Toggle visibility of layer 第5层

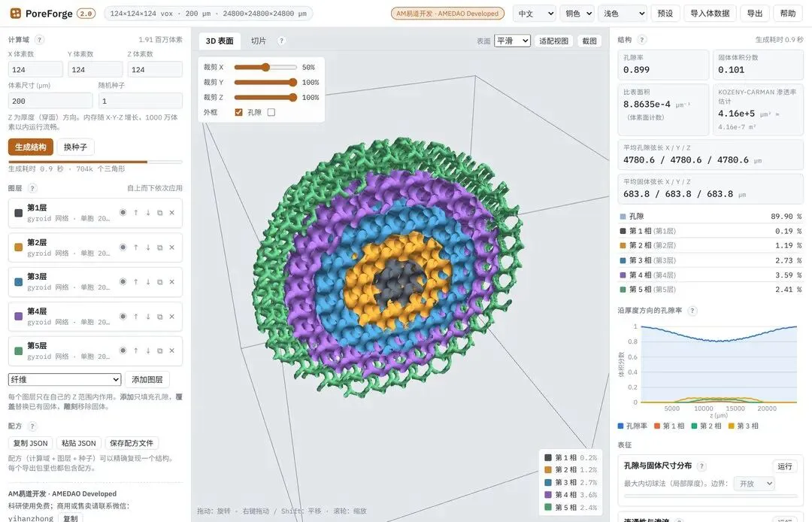(123, 351)
